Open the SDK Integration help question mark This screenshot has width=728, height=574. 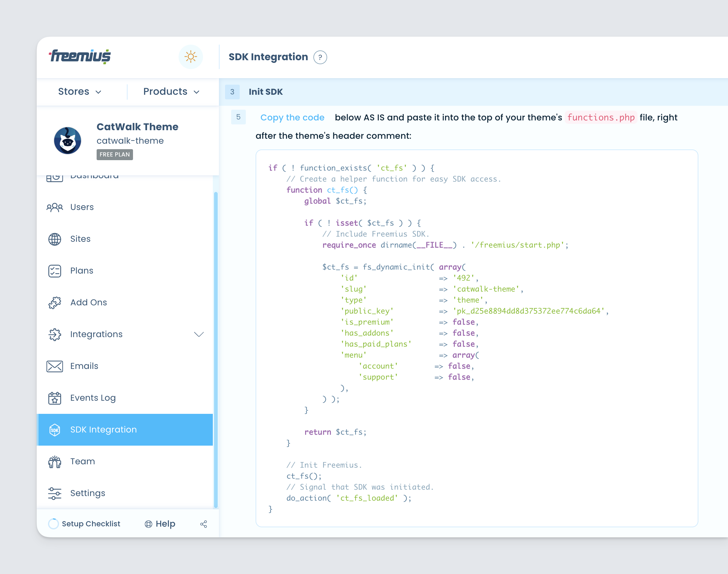[x=320, y=57]
